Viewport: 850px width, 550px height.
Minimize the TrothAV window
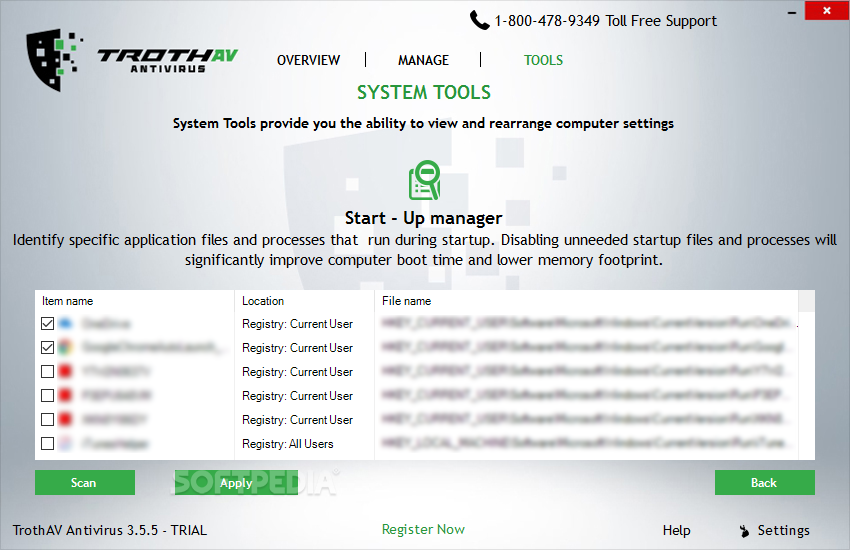[792, 11]
